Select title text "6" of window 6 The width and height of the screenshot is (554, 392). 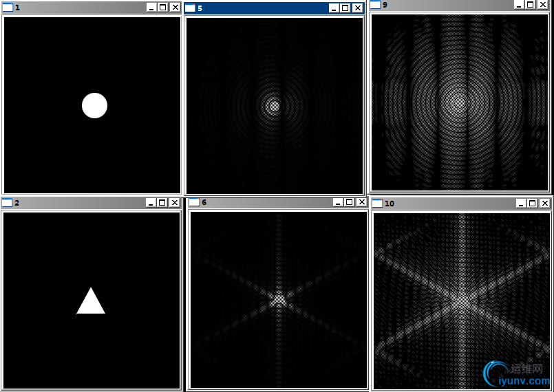pyautogui.click(x=204, y=202)
